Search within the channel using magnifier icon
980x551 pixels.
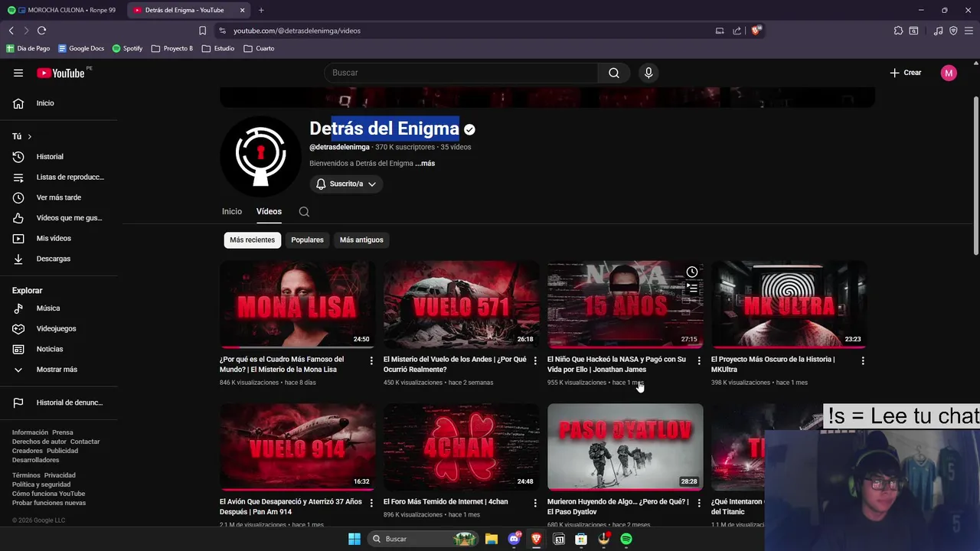coord(304,212)
